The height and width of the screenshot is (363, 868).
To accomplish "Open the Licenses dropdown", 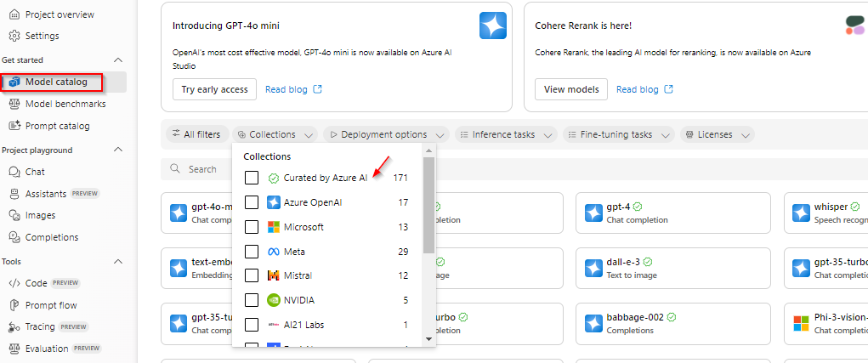I will coord(718,134).
